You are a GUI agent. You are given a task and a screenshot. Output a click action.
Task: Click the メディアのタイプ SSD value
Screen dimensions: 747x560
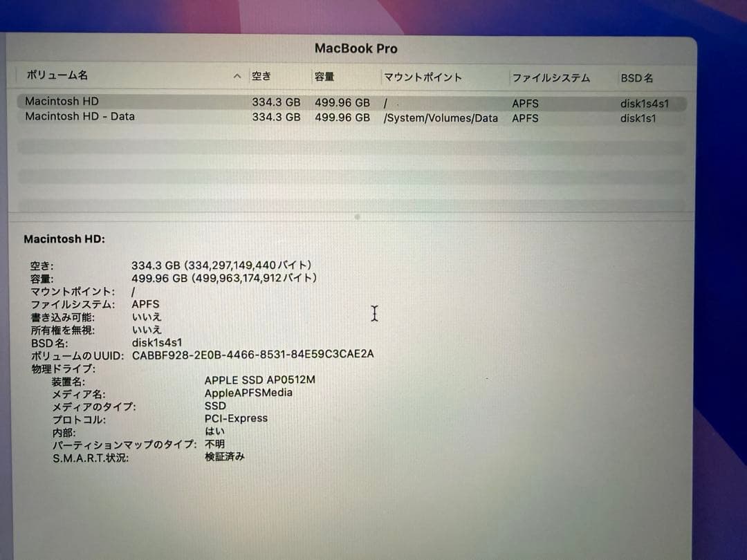tap(215, 406)
